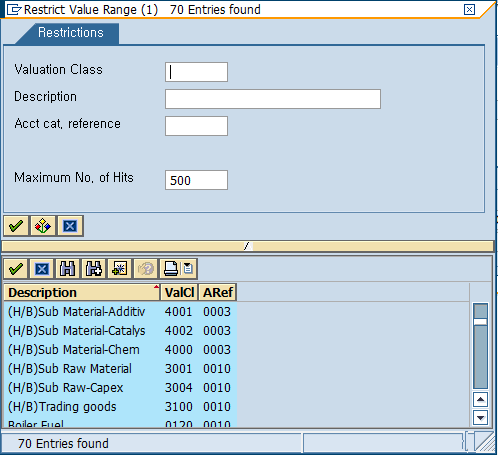Click the ValCl column header

pyautogui.click(x=179, y=292)
